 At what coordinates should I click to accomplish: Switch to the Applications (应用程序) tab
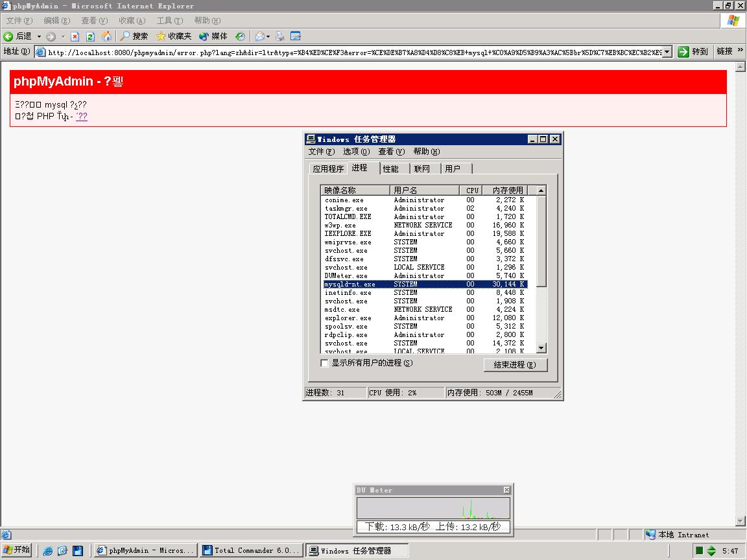click(327, 169)
